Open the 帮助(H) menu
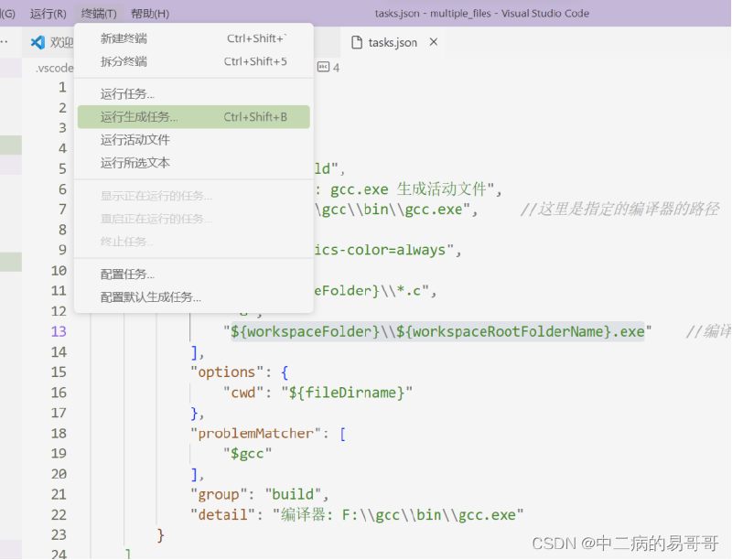Screen dimensions: 732x560 pos(150,14)
